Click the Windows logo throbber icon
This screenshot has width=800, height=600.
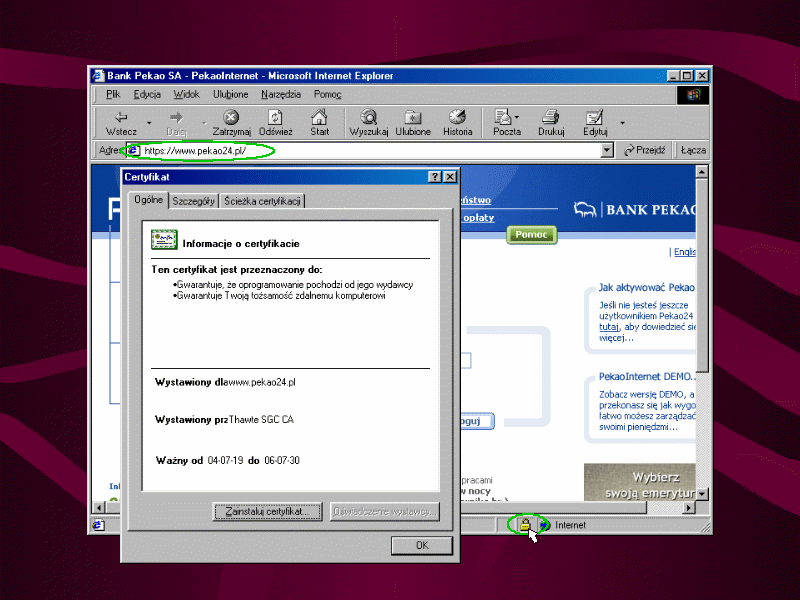pyautogui.click(x=692, y=94)
